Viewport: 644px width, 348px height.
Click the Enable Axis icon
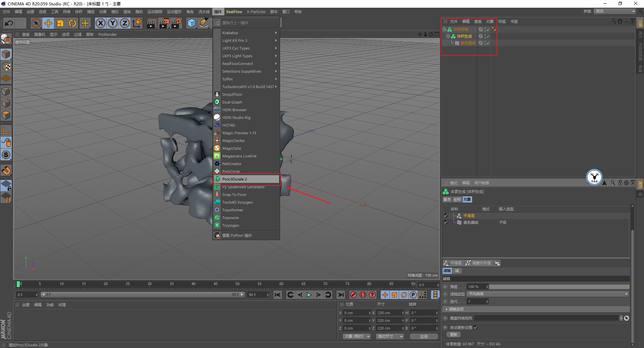click(6, 130)
